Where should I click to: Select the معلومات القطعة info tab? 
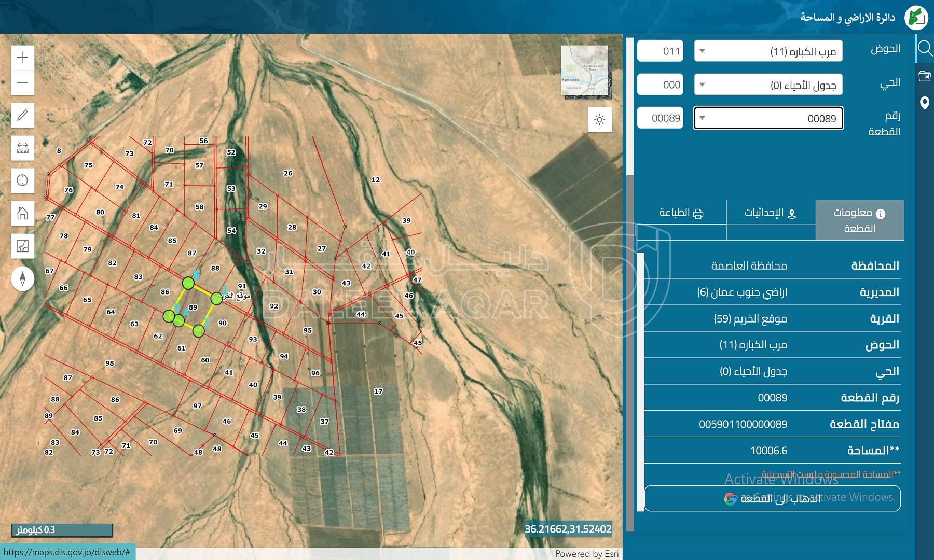(859, 220)
